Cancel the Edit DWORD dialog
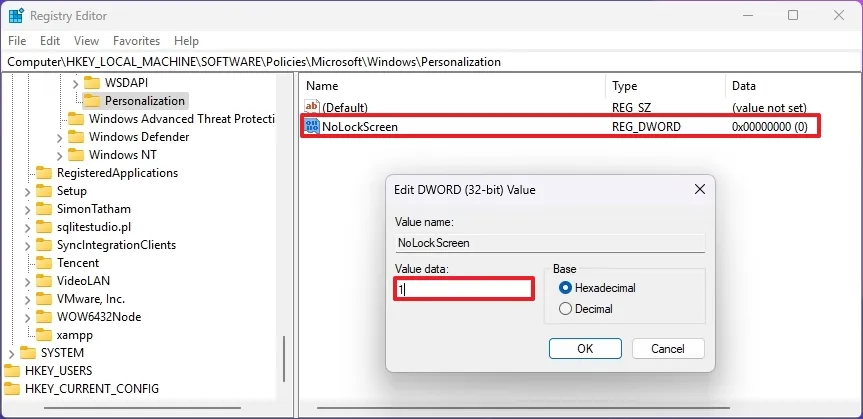 point(667,348)
